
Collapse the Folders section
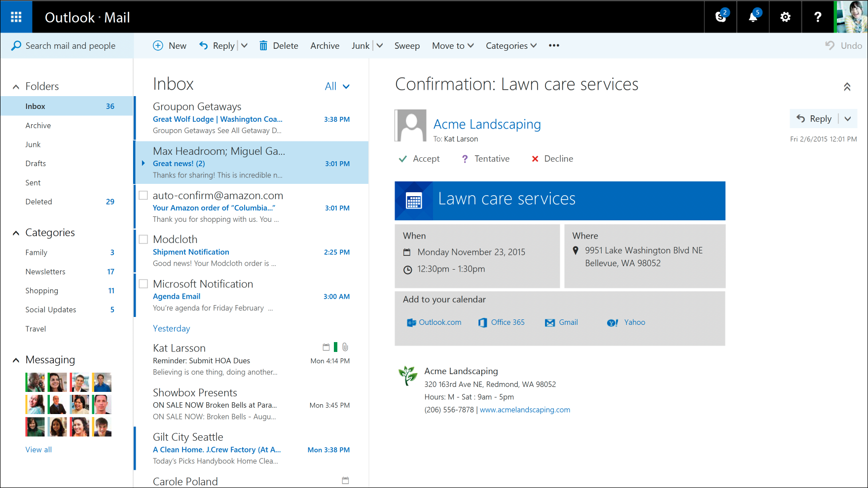point(16,87)
